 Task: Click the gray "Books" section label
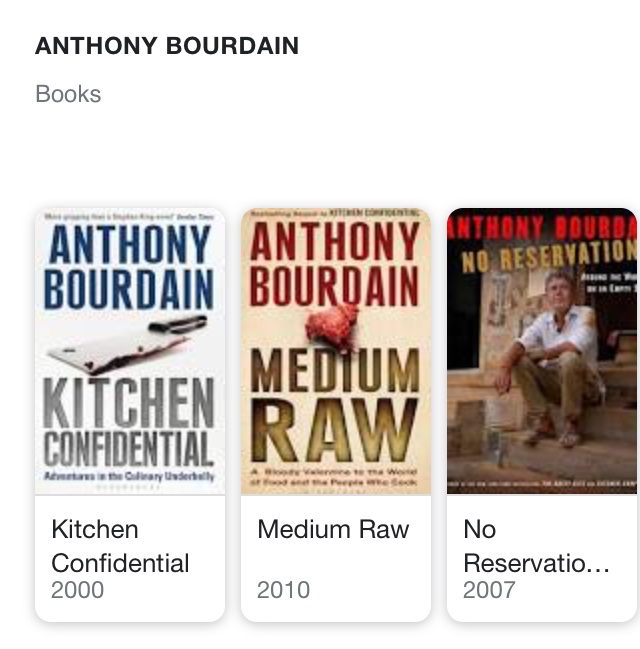click(68, 94)
